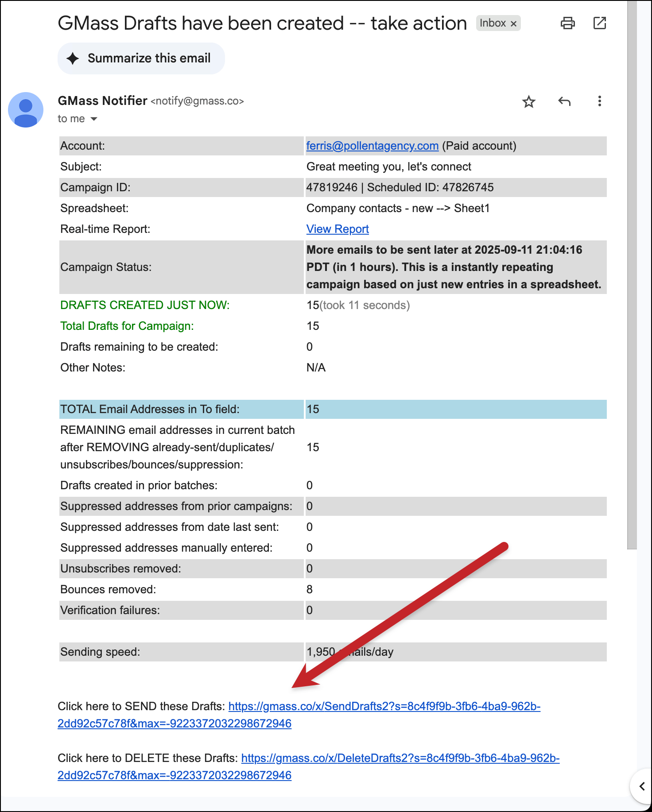Show the side panel with the chevron
The height and width of the screenshot is (812, 652).
tap(641, 786)
